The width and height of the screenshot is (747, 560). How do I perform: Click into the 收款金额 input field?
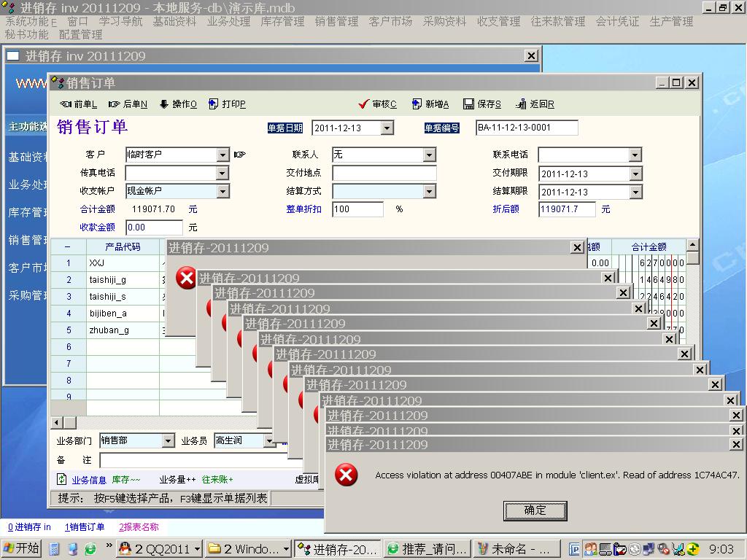pos(154,227)
